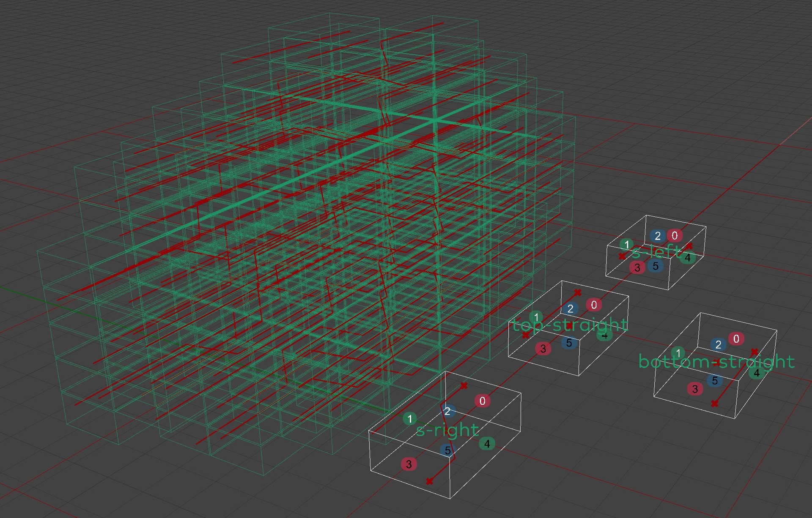Select green 1 marker on s-right box
Screen dimensions: 812x518
(409, 419)
